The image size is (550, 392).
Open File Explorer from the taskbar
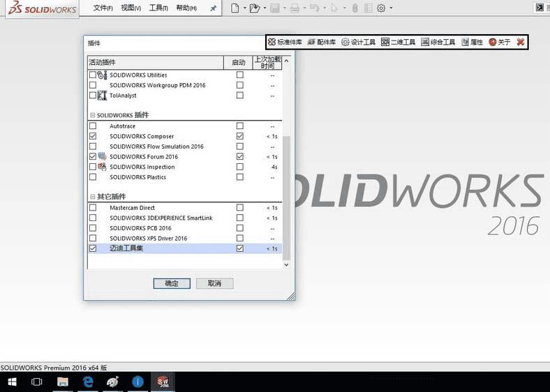pyautogui.click(x=62, y=382)
